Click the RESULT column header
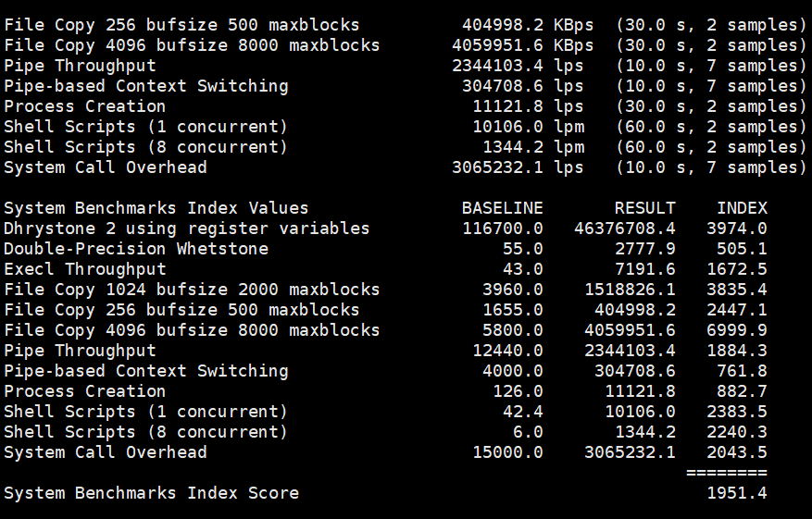Viewport: 812px width, 519px height. click(x=644, y=208)
